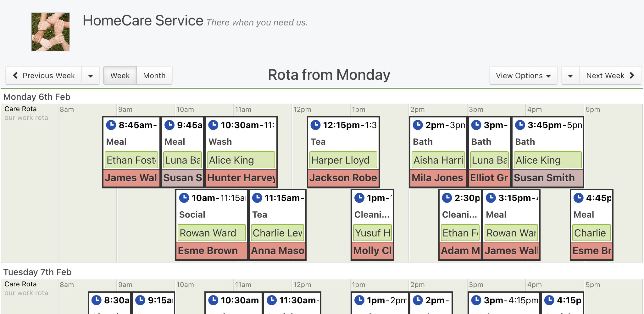Viewport: 644px width, 314px height.
Task: Open the View Options dropdown
Action: pyautogui.click(x=523, y=75)
